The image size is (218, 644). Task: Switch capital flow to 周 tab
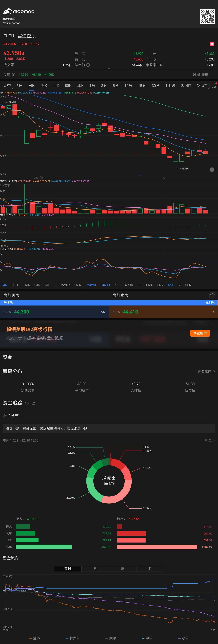(123, 569)
